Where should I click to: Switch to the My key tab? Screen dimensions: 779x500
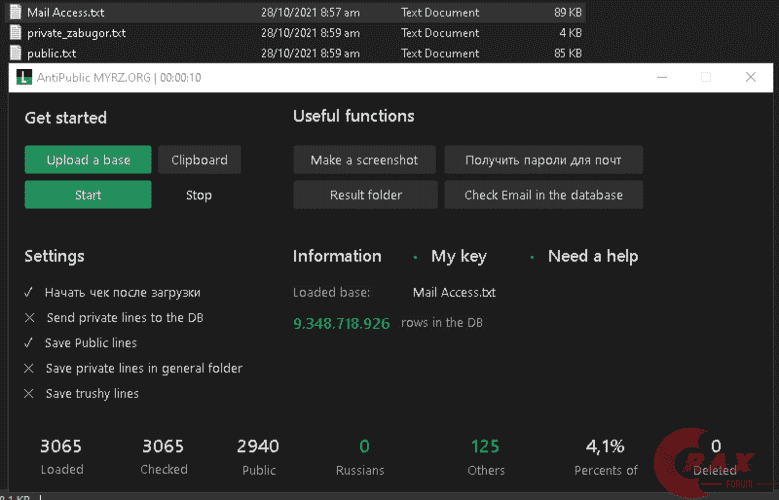pos(458,257)
